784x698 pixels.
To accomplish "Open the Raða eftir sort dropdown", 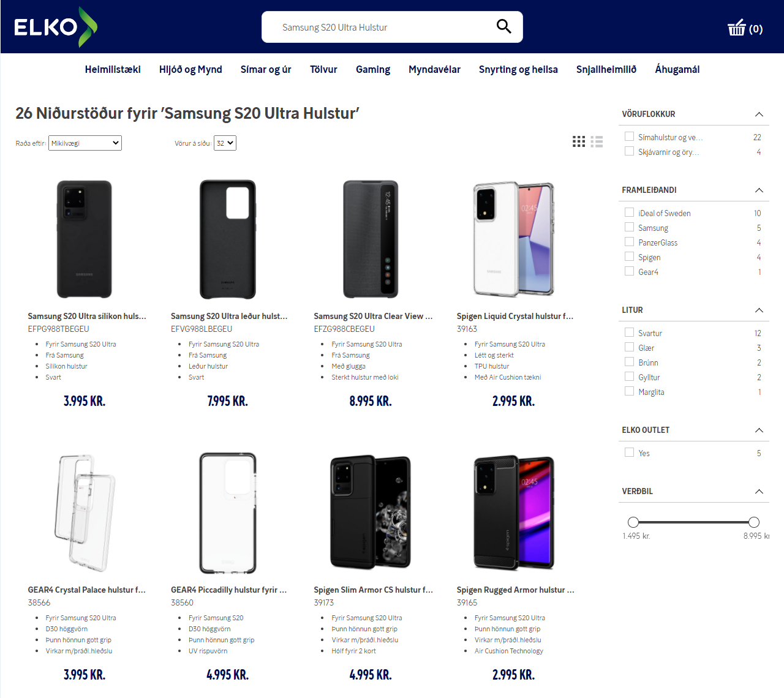I will pyautogui.click(x=85, y=143).
